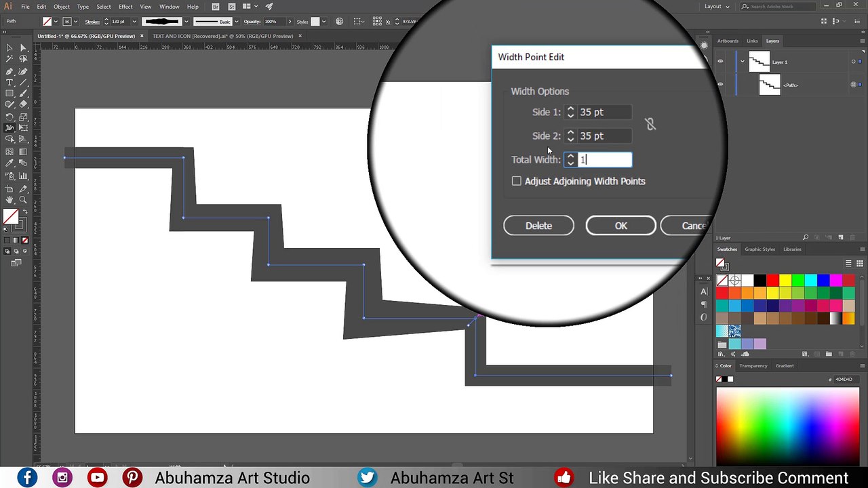Switch swatches to thumbnail grid view
The height and width of the screenshot is (488, 868).
pyautogui.click(x=859, y=264)
